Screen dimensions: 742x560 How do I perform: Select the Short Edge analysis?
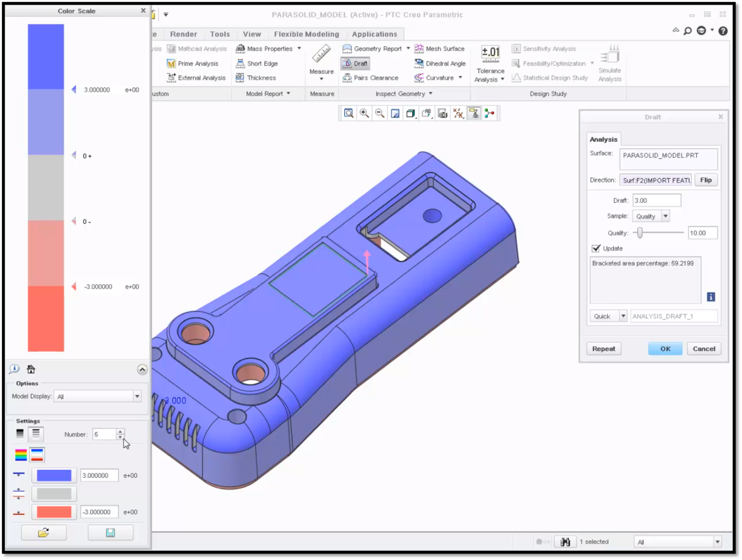click(x=257, y=63)
